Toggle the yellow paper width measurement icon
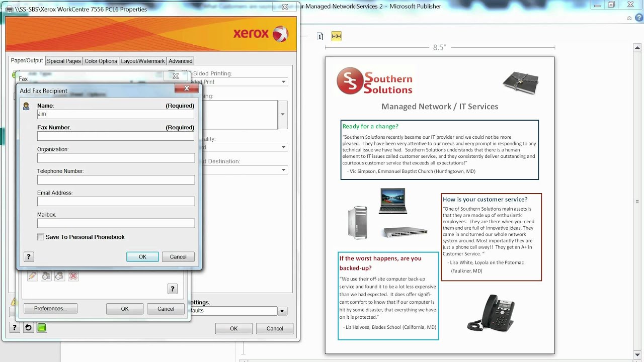The width and height of the screenshot is (644, 362). pos(336,36)
